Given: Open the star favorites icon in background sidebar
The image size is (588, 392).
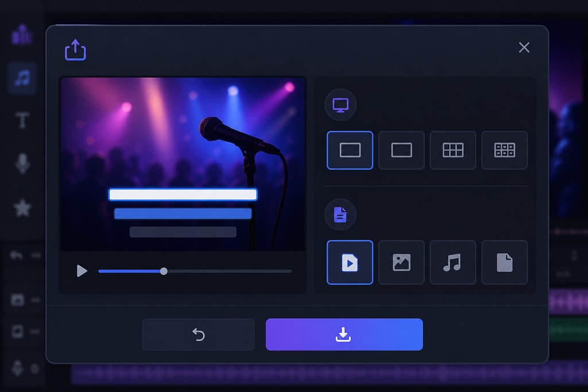Looking at the screenshot, I should tap(22, 208).
